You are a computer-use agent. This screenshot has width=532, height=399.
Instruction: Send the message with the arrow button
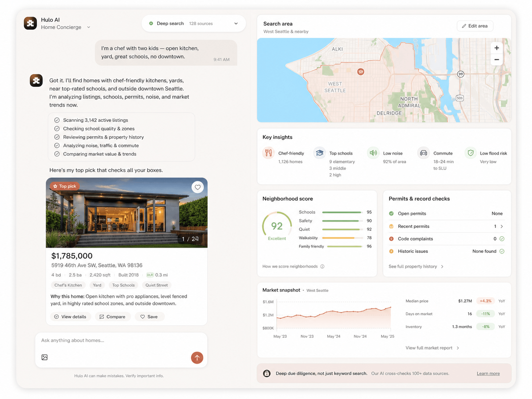(x=197, y=357)
